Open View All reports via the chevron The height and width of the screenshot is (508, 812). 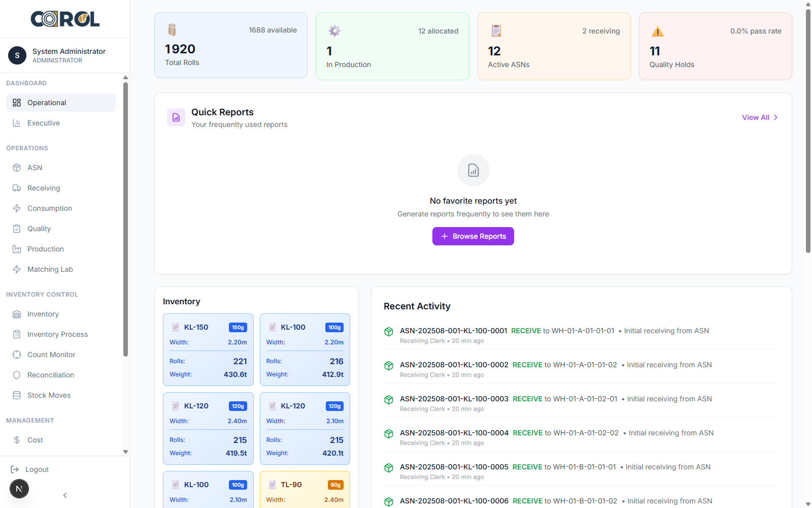775,117
